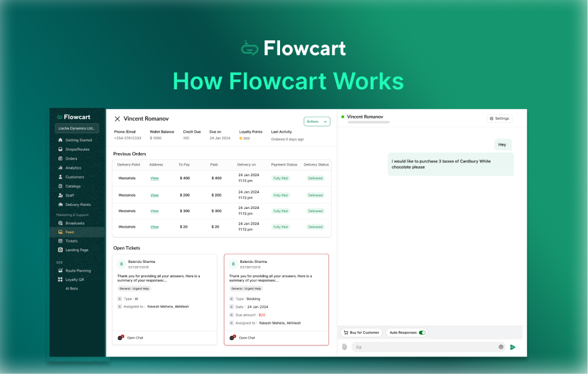This screenshot has height=374, width=588.
Task: Select the Route Planning icon under B2B
Action: pyautogui.click(x=60, y=270)
